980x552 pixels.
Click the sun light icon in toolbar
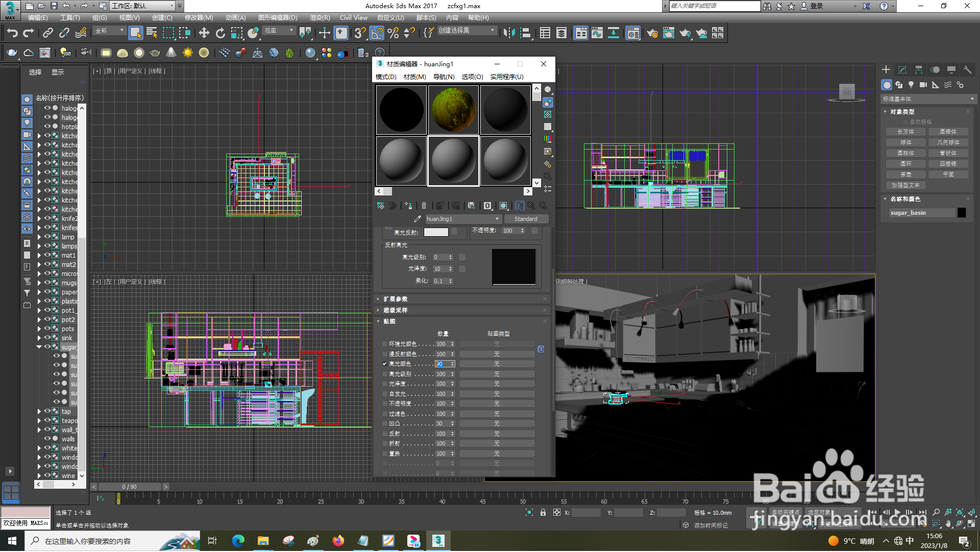(188, 53)
